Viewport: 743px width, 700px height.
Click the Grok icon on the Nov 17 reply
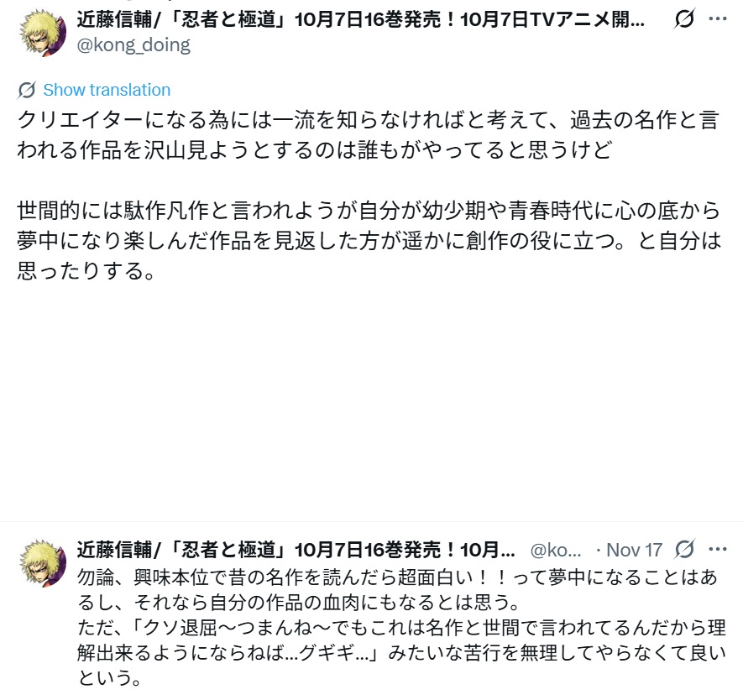684,550
